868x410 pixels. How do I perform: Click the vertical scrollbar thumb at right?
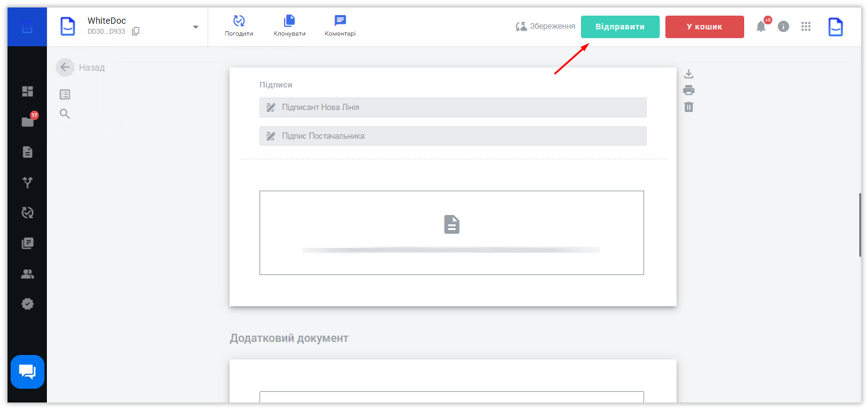[x=860, y=225]
